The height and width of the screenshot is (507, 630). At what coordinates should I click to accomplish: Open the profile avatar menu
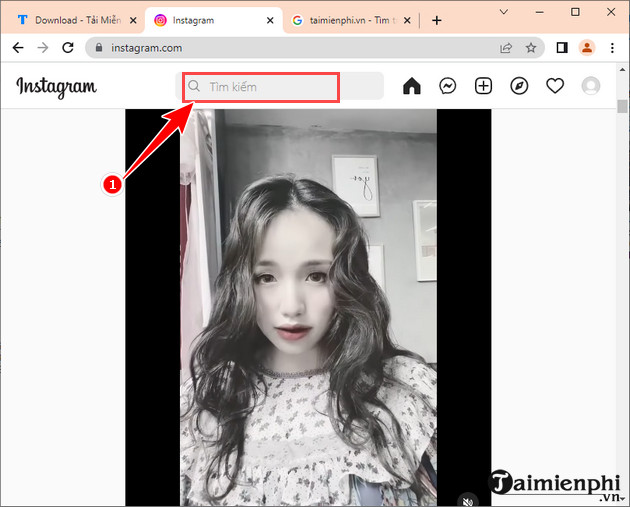591,86
